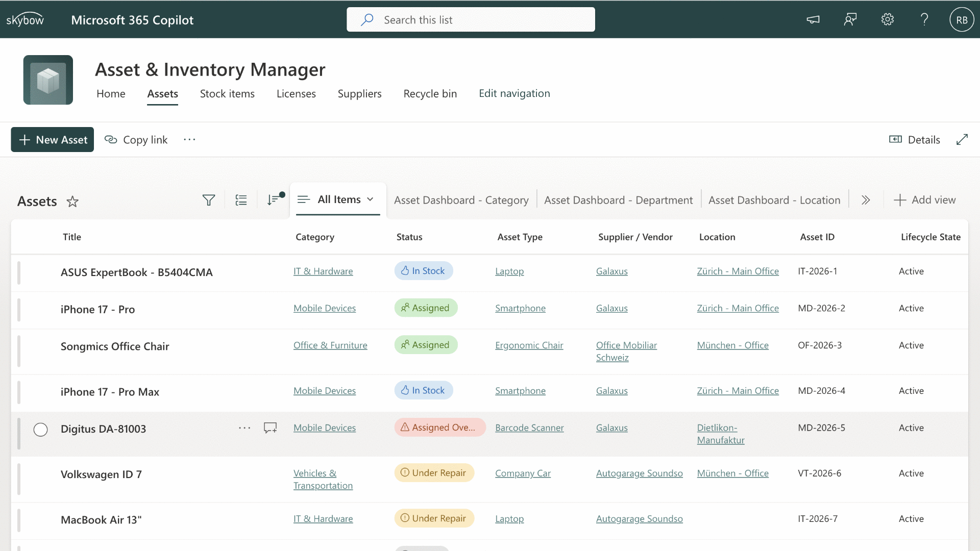Create a New Asset
This screenshot has width=980, height=551.
click(x=53, y=139)
